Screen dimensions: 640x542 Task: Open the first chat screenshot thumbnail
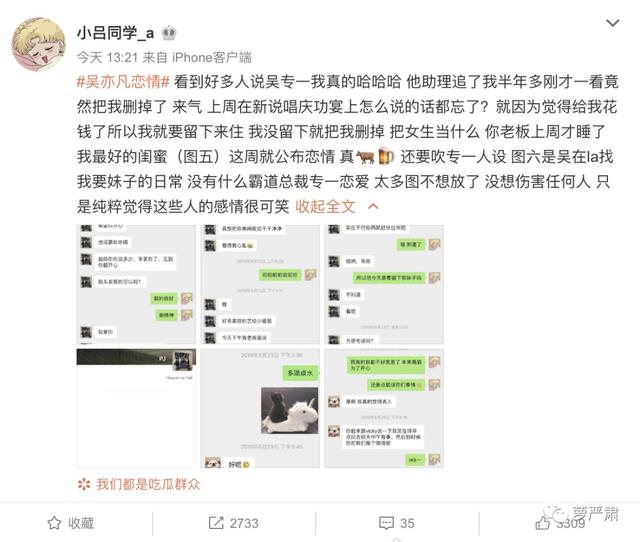tap(136, 284)
